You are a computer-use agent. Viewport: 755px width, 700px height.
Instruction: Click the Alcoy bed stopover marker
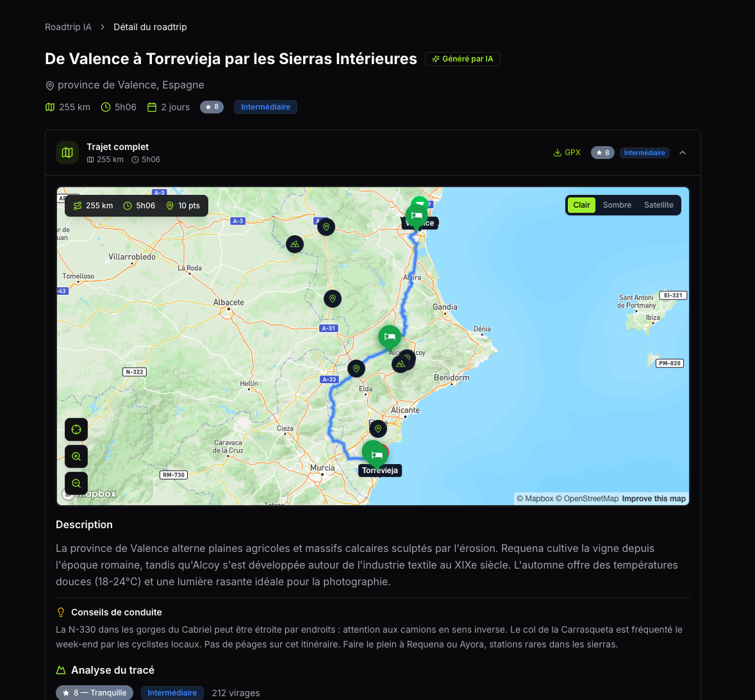pyautogui.click(x=389, y=337)
